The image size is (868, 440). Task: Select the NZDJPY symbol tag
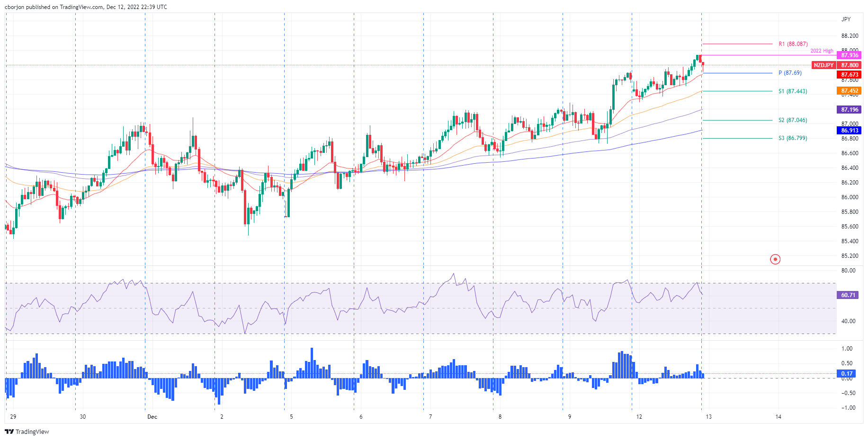tap(823, 65)
